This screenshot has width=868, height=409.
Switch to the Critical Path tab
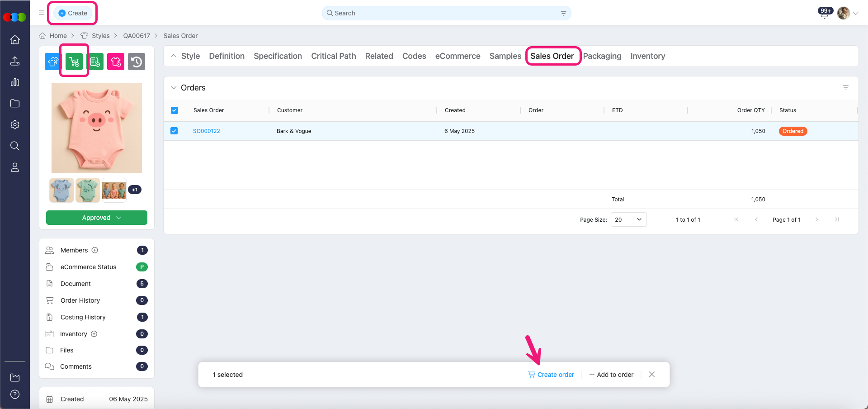[x=333, y=56]
